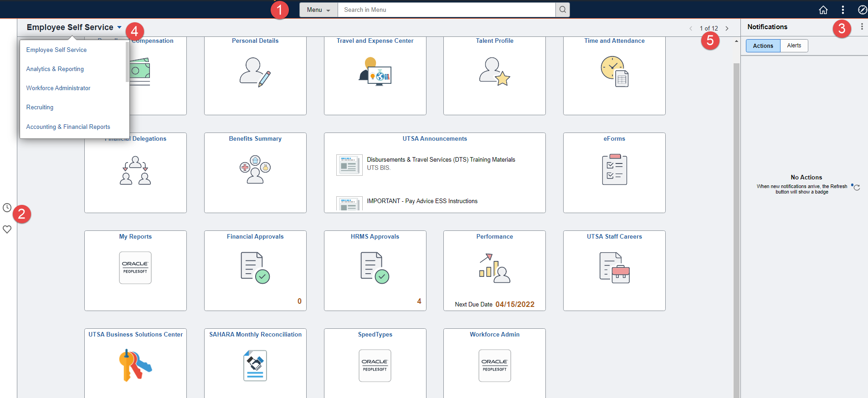Open IMPORTANT Pay Advice ESS Instructions announcement

422,201
